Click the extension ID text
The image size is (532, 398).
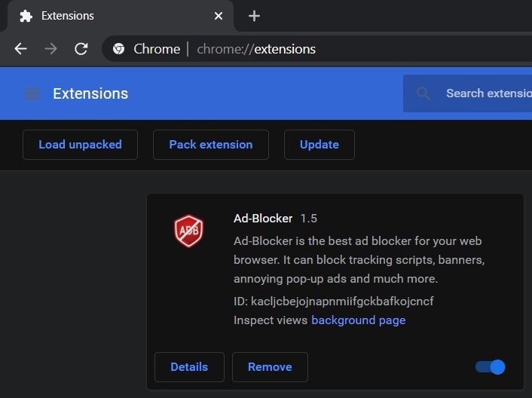click(334, 302)
